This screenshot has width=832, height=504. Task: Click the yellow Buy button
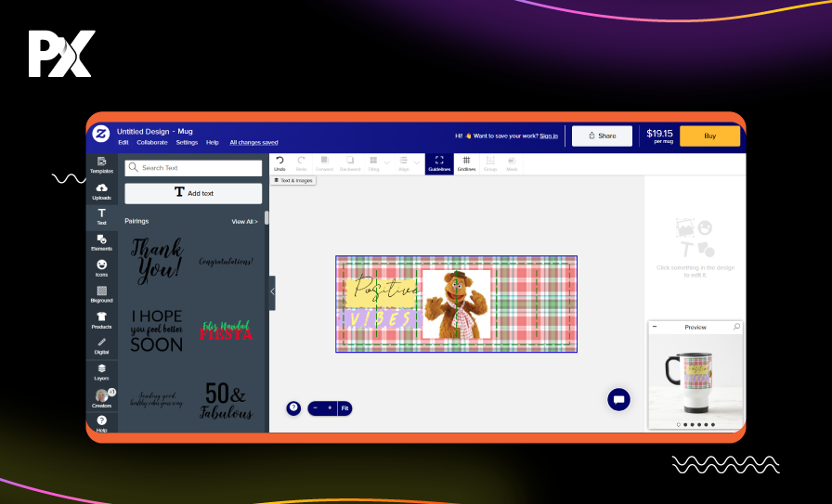coord(709,136)
